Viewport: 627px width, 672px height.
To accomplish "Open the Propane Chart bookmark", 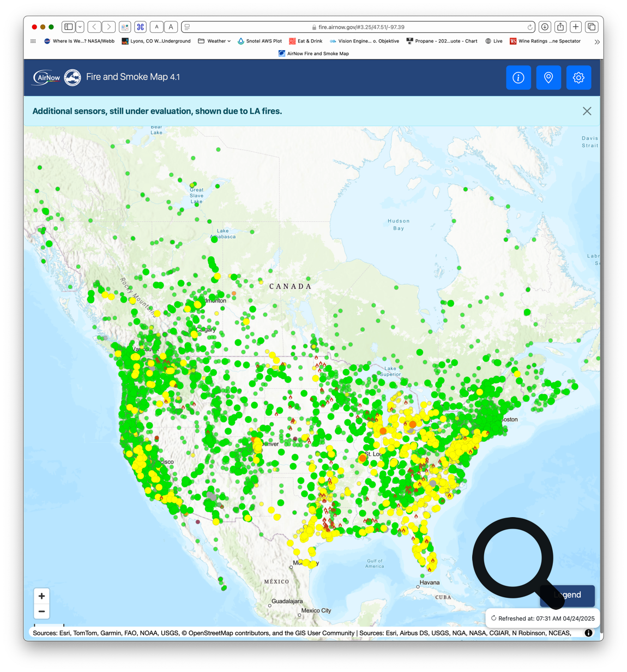I will (442, 41).
